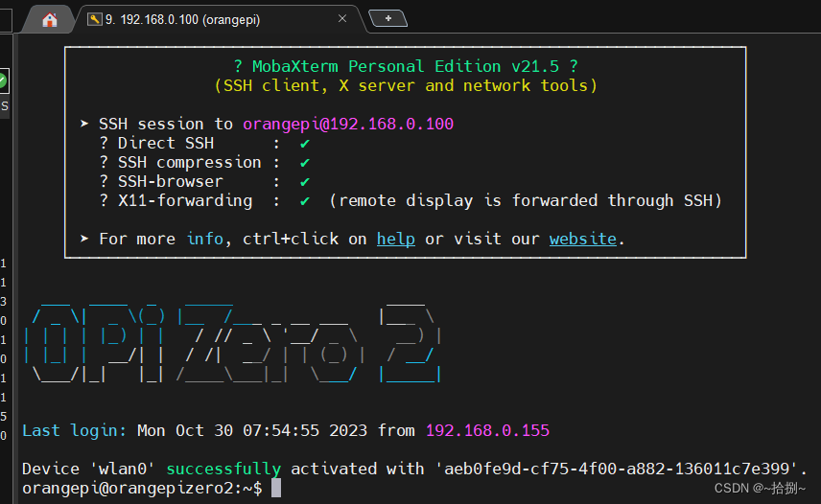Click the green word successfully
The image size is (821, 504).
click(223, 469)
